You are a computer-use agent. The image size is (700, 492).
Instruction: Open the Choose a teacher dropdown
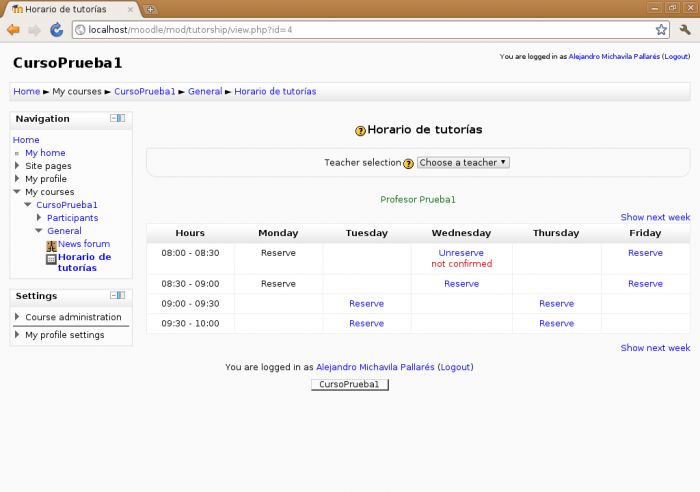pos(463,163)
